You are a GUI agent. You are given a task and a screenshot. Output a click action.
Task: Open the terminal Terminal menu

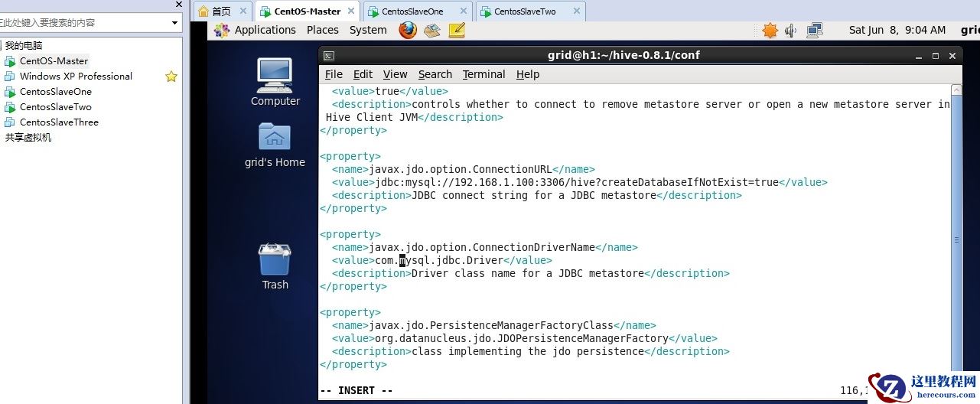483,74
